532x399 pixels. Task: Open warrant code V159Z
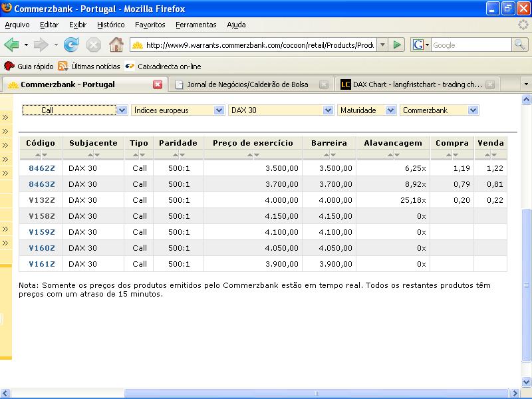coord(42,232)
